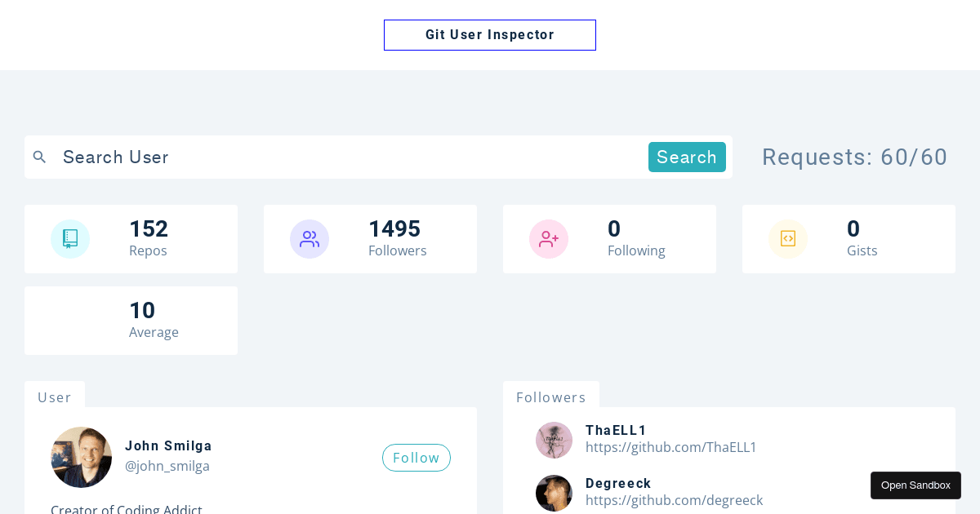
Task: Click the Requests 60/60 counter
Action: point(854,157)
